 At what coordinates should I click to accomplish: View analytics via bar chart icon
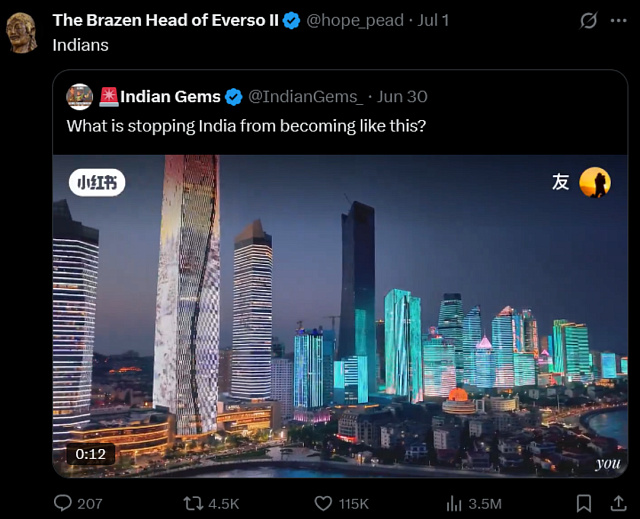point(454,503)
